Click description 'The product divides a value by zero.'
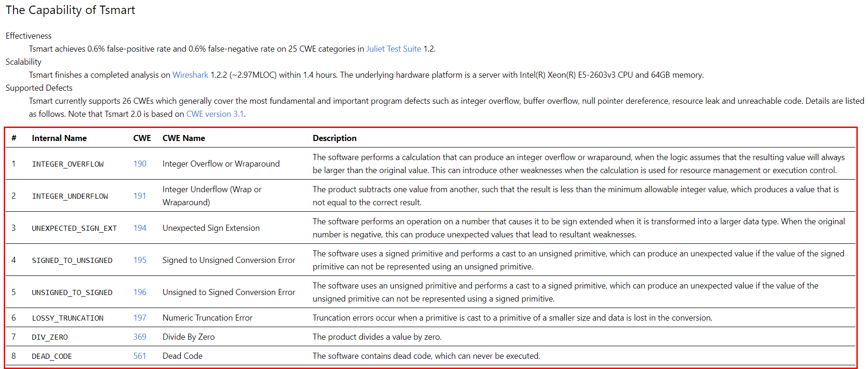The width and height of the screenshot is (868, 369). 377,337
